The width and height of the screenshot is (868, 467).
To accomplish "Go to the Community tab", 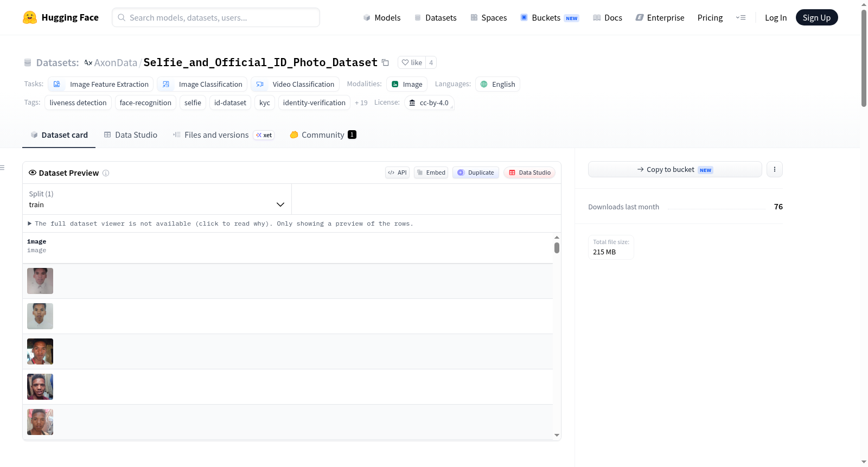I will point(323,135).
